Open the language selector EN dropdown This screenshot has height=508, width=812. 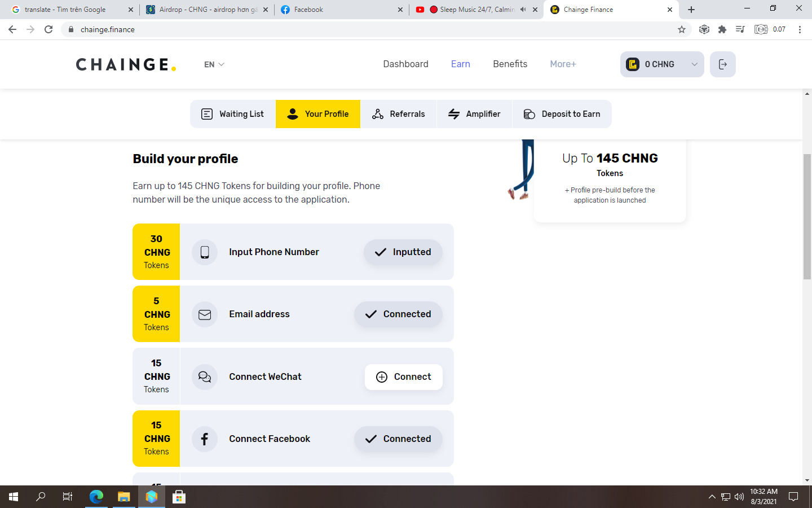click(214, 64)
